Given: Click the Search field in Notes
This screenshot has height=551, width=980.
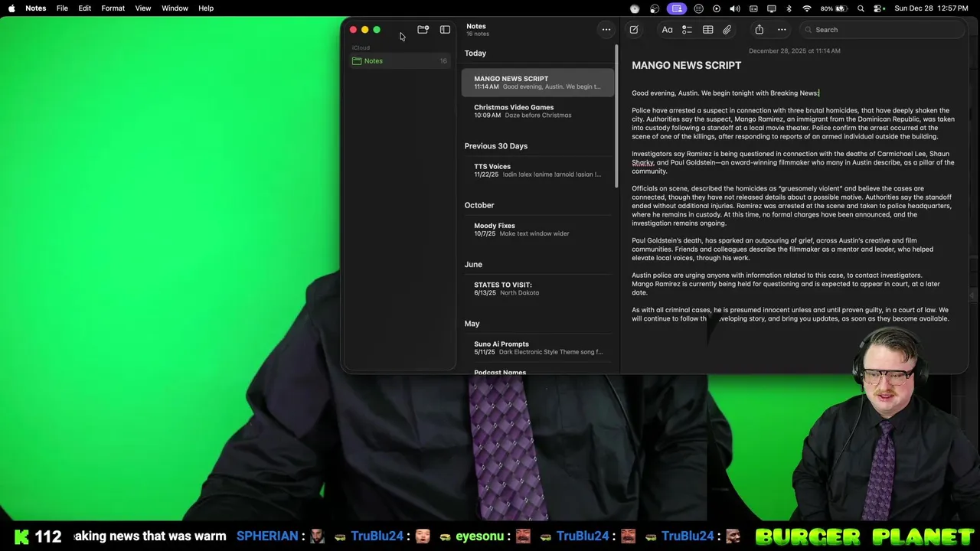Looking at the screenshot, I should point(882,30).
